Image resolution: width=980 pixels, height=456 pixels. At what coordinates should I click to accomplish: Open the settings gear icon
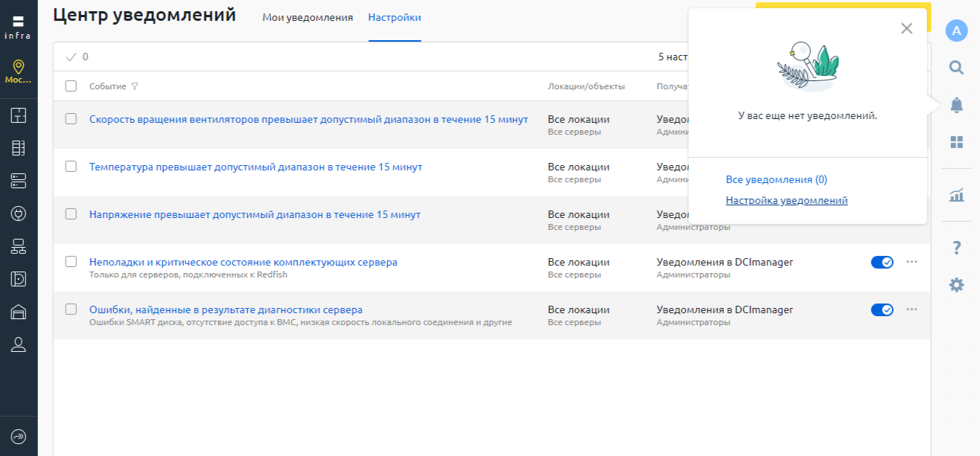tap(956, 284)
